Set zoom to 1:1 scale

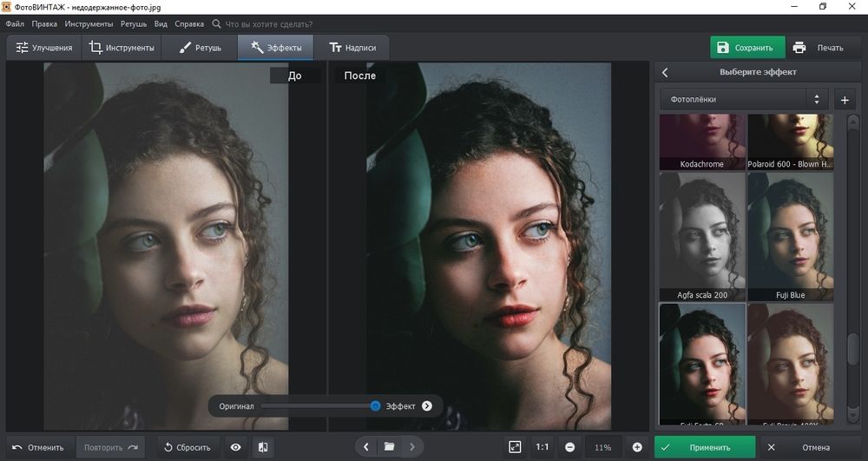[x=542, y=447]
